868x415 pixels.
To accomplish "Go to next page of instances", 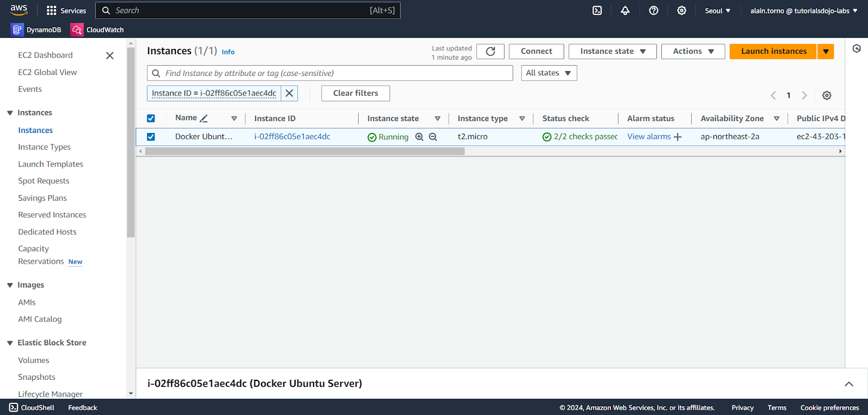I will (805, 95).
